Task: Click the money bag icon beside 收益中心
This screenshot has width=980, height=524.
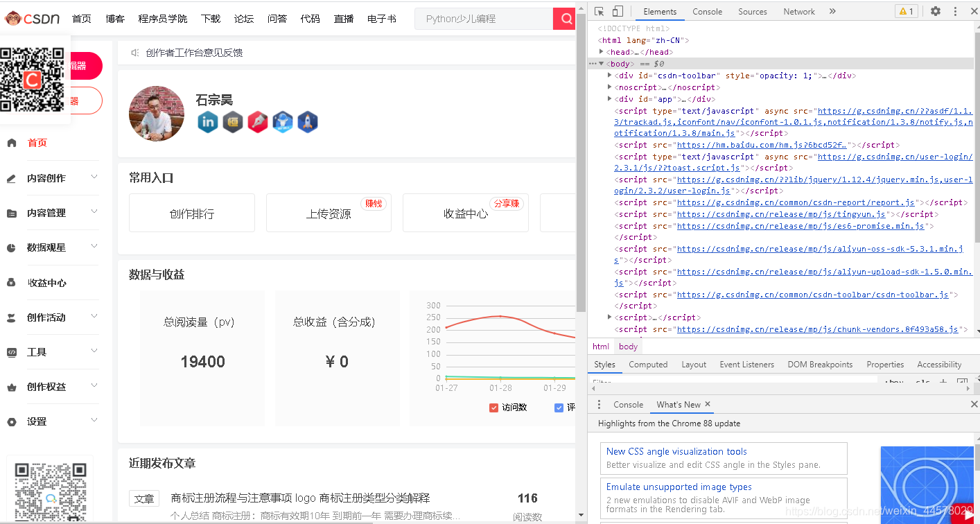Action: pyautogui.click(x=12, y=283)
